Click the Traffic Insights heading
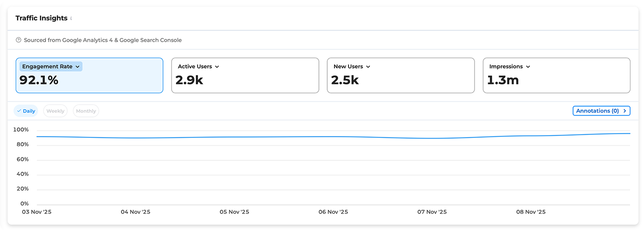Viewport: 644px width, 232px height. click(x=41, y=18)
